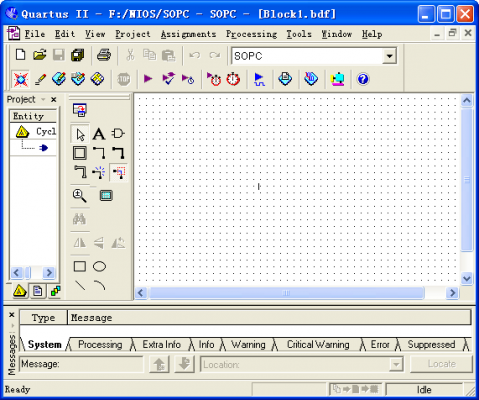The image size is (479, 400).
Task: Open Project panel options dropdown arrow
Action: [x=43, y=99]
